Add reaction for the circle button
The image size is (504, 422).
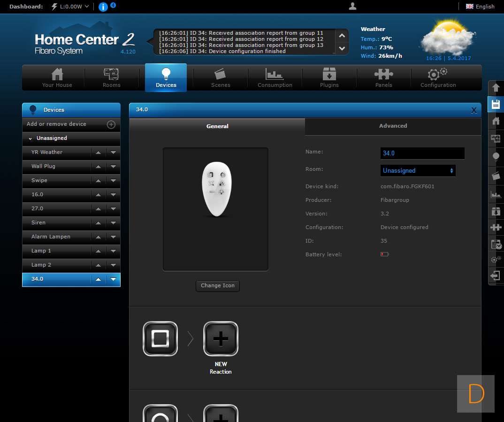[221, 414]
